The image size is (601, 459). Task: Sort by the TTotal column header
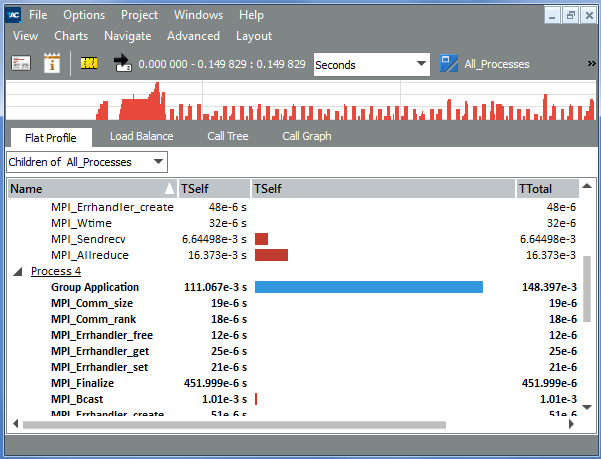tap(547, 189)
